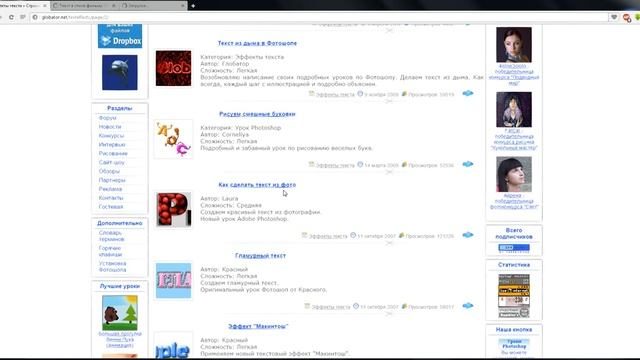This screenshot has width=640, height=360.
Task: Reload the page with the refresh icon
Action: (11, 17)
